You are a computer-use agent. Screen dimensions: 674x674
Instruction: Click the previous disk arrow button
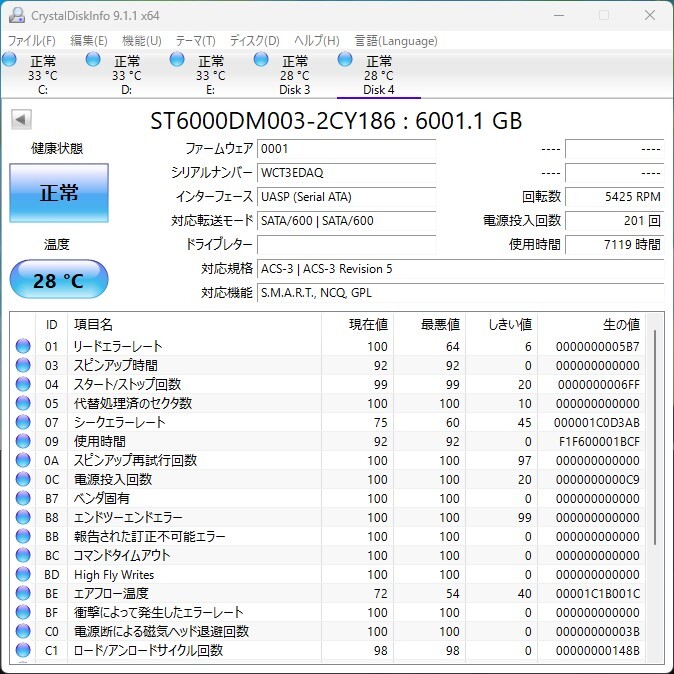pyautogui.click(x=21, y=119)
